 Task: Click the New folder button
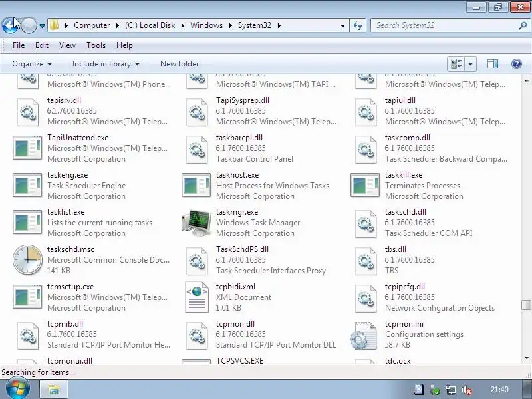pos(180,64)
